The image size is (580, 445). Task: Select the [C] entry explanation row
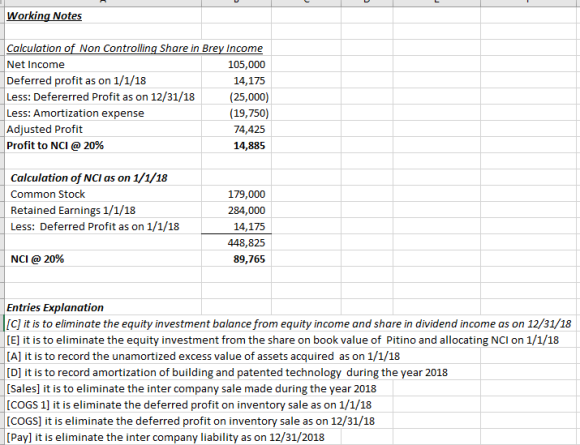point(289,324)
